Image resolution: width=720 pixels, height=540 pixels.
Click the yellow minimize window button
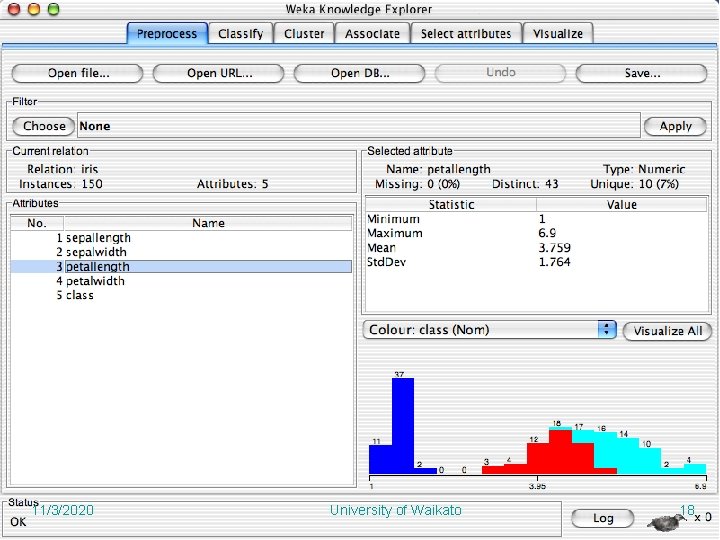click(x=34, y=9)
